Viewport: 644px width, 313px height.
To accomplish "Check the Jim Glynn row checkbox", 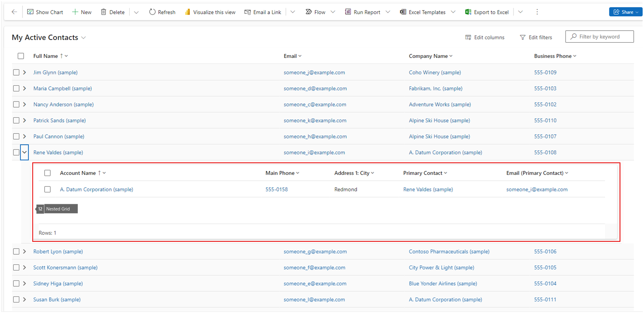I will click(x=16, y=72).
